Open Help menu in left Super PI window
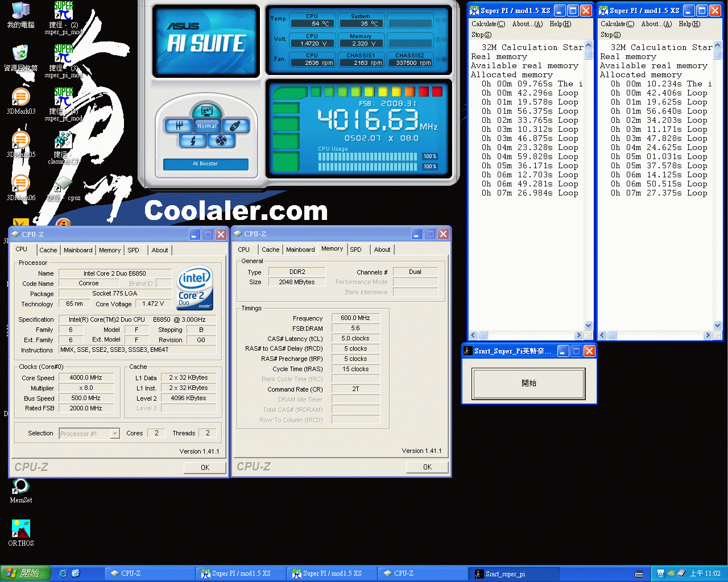 560,24
